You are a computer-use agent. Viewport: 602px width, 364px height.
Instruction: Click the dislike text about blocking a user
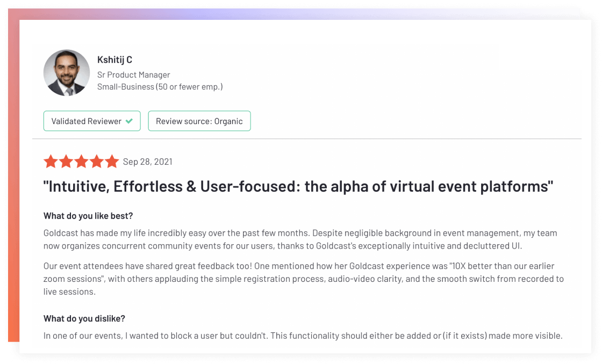pos(303,336)
